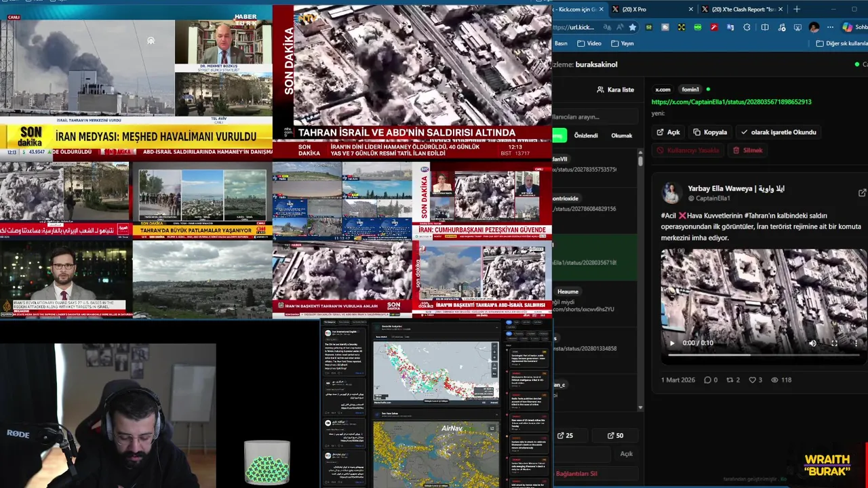
Task: Click the split screen icon in browser toolbar
Action: pos(765,27)
